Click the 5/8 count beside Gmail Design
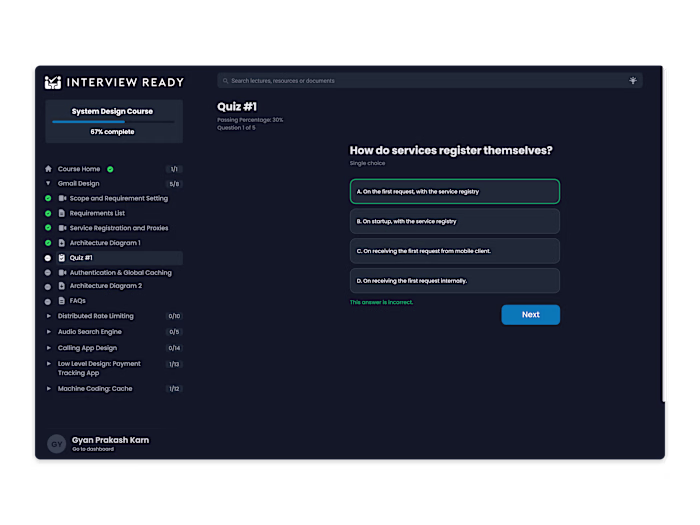This screenshot has width=700, height=525. pyautogui.click(x=174, y=184)
